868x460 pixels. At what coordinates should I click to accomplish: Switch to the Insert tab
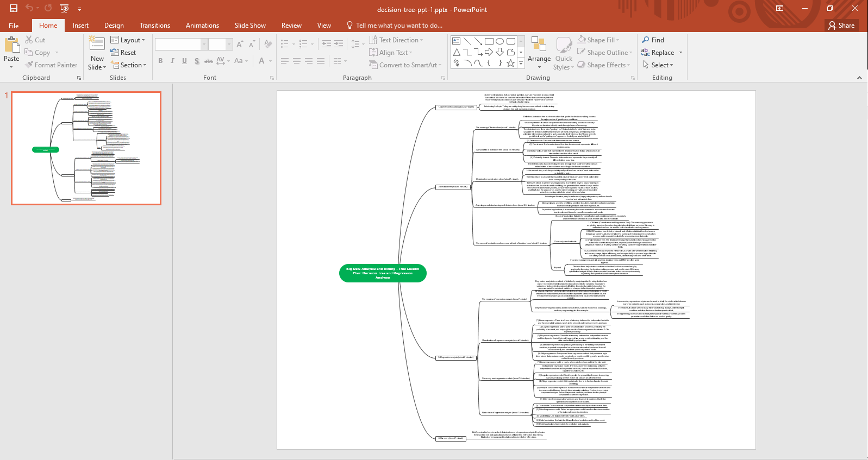coord(80,26)
